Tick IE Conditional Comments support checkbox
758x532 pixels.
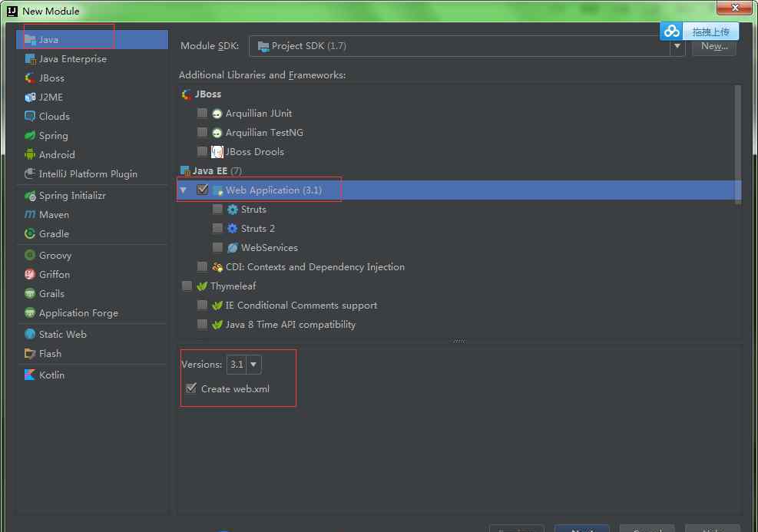click(x=202, y=306)
